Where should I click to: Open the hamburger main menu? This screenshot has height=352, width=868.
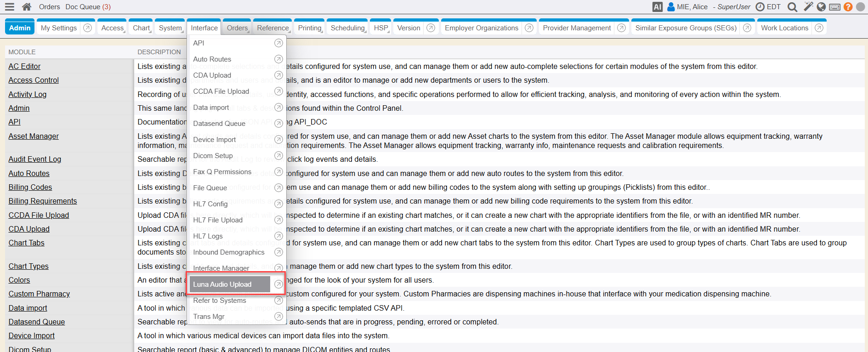(x=9, y=7)
